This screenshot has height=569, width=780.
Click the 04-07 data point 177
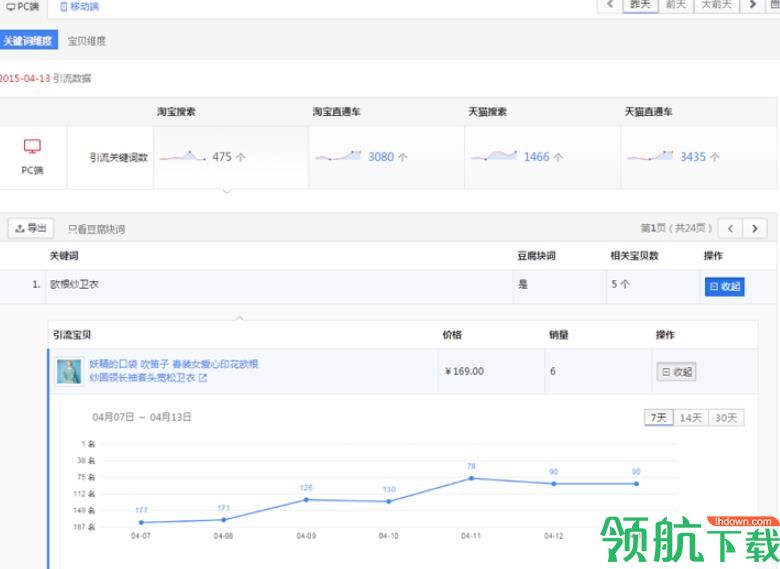tap(141, 522)
